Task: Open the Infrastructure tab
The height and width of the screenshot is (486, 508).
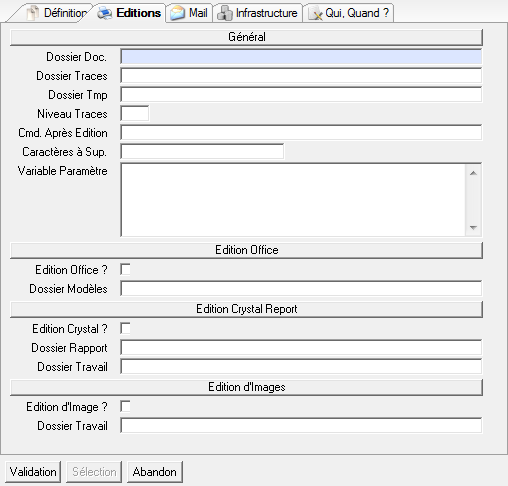Action: (258, 13)
